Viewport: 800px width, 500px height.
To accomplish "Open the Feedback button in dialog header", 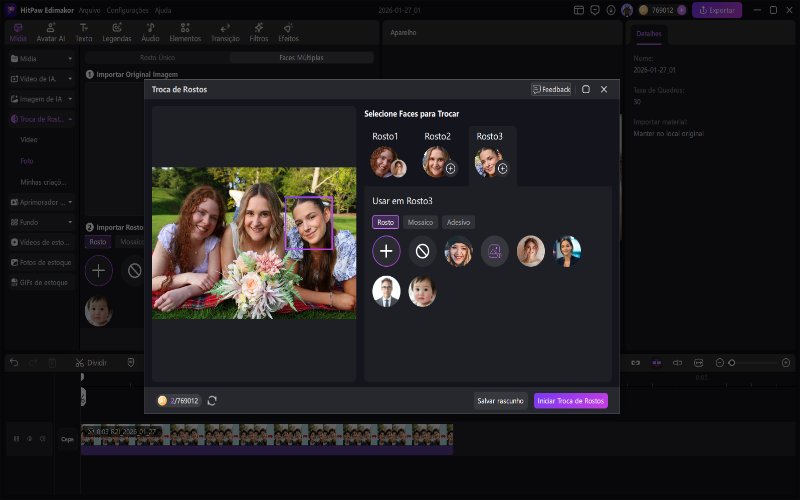I will 551,89.
